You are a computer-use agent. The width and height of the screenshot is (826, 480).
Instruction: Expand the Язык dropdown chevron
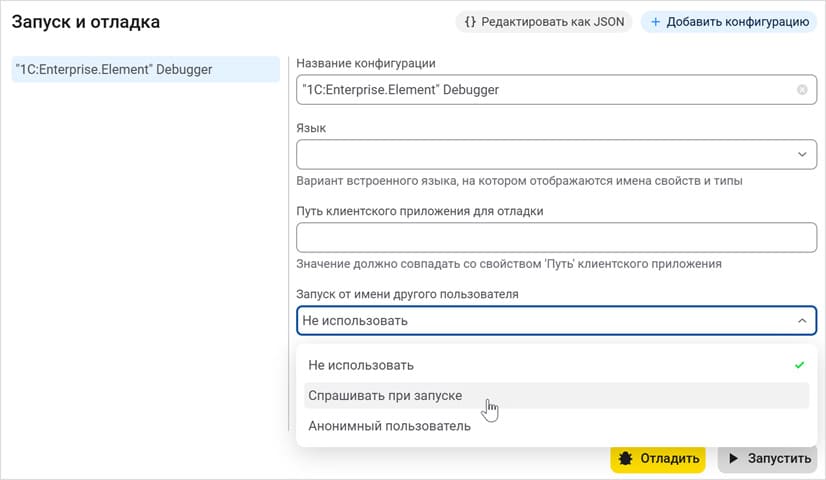coord(802,154)
